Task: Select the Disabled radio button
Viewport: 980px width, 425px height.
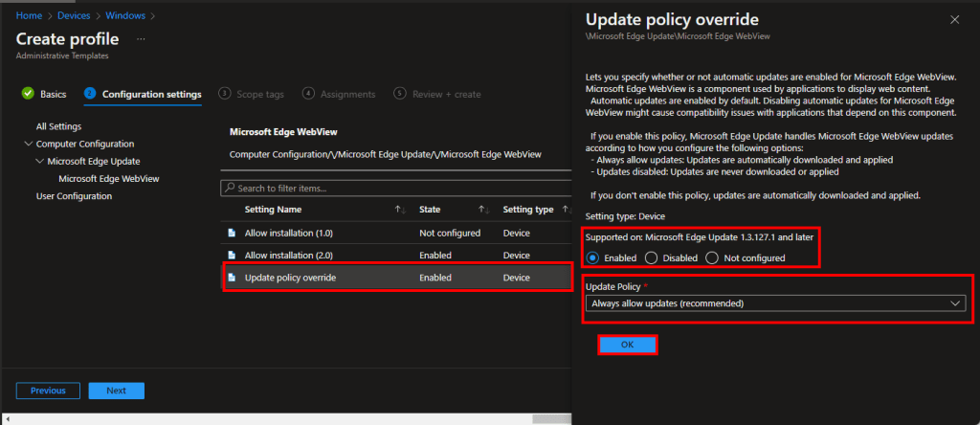Action: click(x=651, y=257)
